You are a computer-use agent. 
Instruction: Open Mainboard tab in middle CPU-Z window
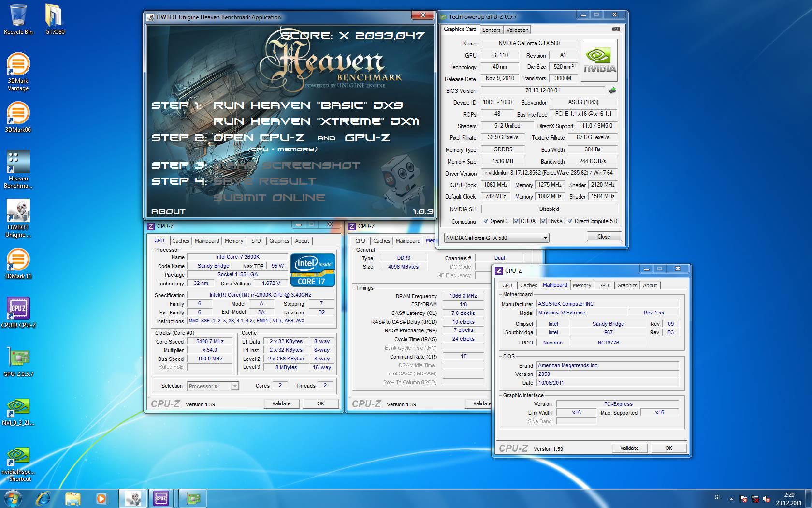[408, 241]
